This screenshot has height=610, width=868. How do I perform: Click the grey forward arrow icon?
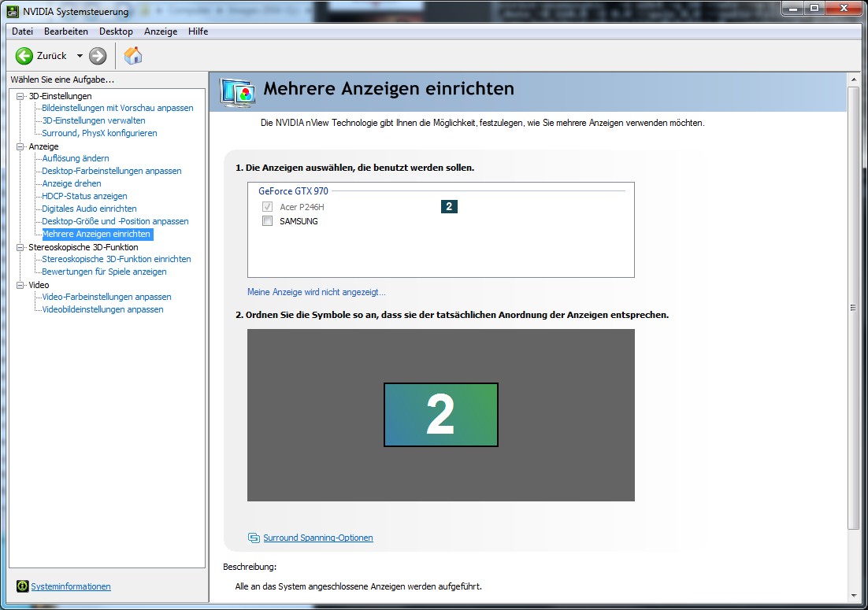(x=98, y=56)
